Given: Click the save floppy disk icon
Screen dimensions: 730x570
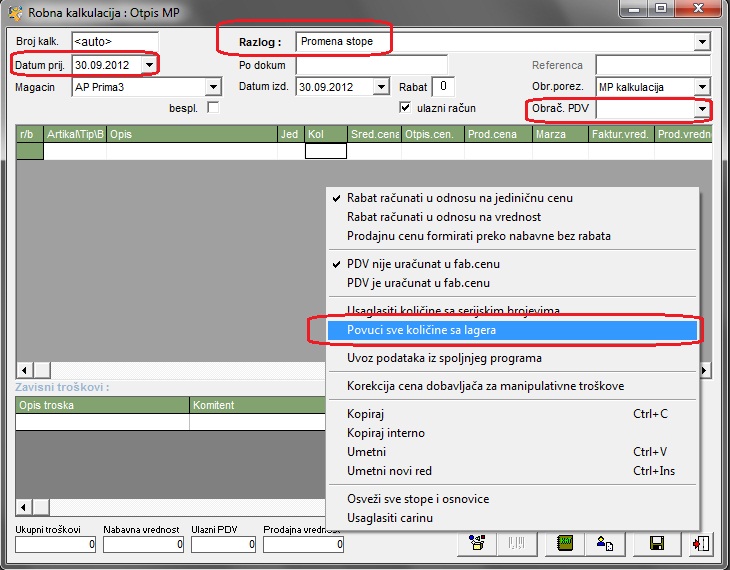Looking at the screenshot, I should coord(658,544).
